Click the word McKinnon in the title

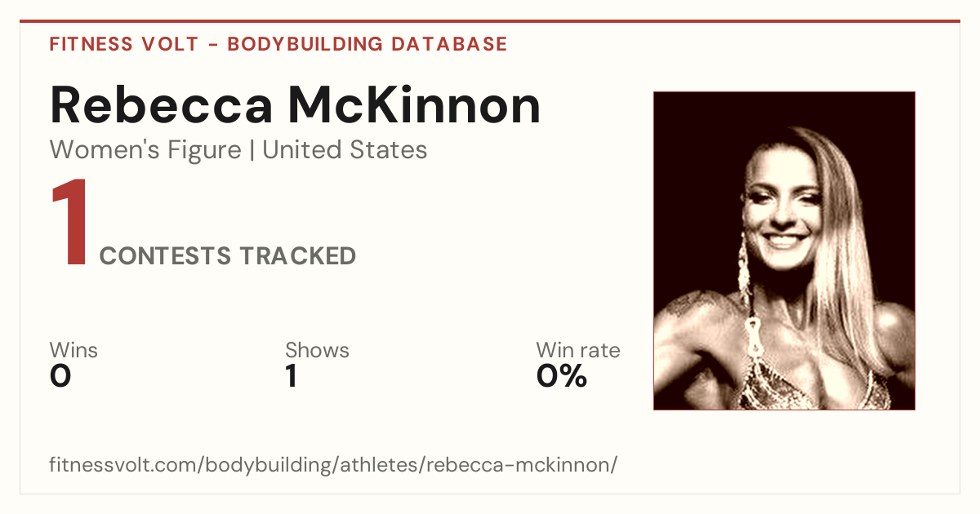click(x=415, y=105)
